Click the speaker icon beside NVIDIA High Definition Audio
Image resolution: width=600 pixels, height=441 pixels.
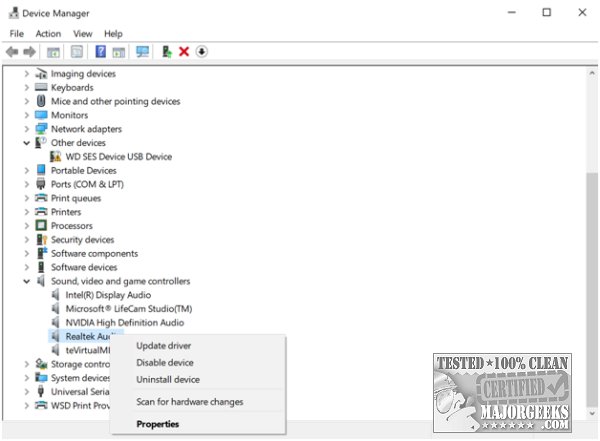coord(55,322)
